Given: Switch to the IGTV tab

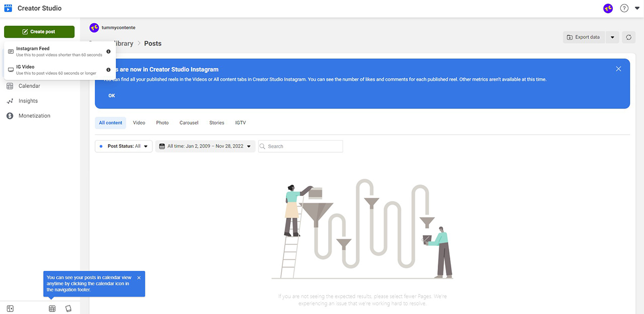Looking at the screenshot, I should point(240,123).
